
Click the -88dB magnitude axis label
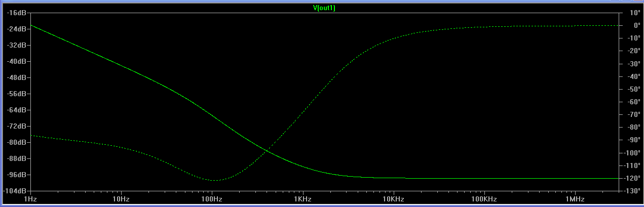(17, 158)
